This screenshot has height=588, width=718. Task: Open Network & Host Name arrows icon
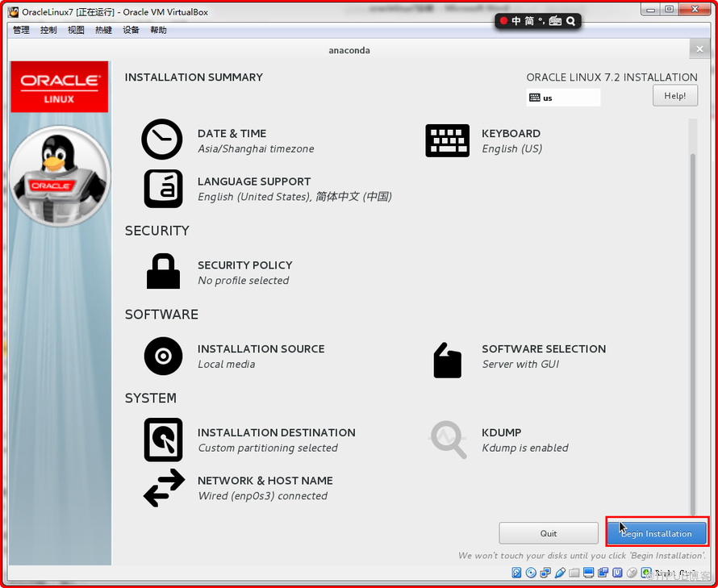164,488
